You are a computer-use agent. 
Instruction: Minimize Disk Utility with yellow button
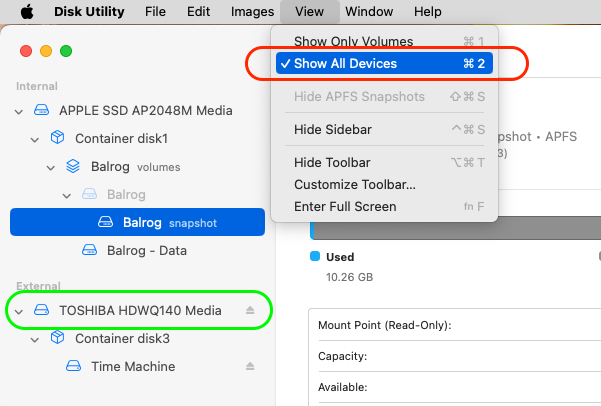tap(46, 51)
